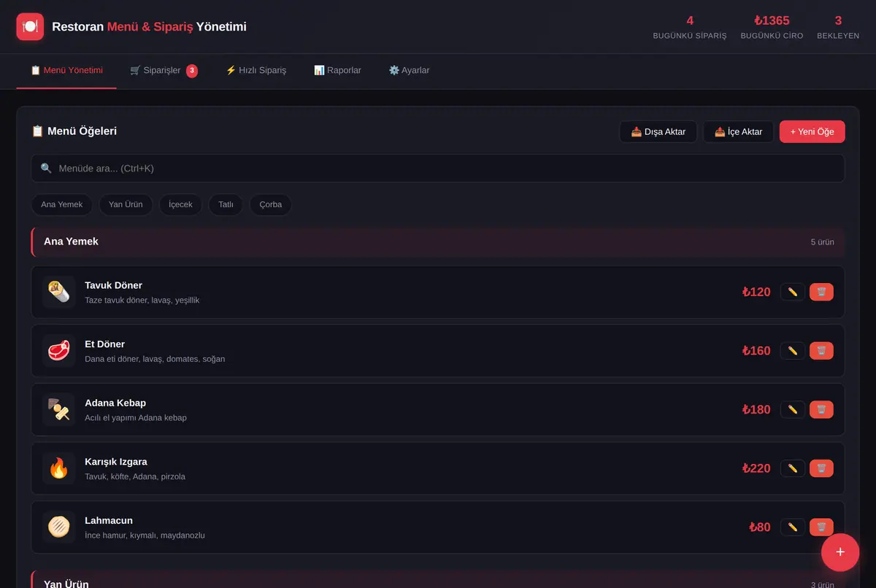The height and width of the screenshot is (588, 876).
Task: Select the ₺220 price of Karışık Izgara
Action: tap(756, 468)
